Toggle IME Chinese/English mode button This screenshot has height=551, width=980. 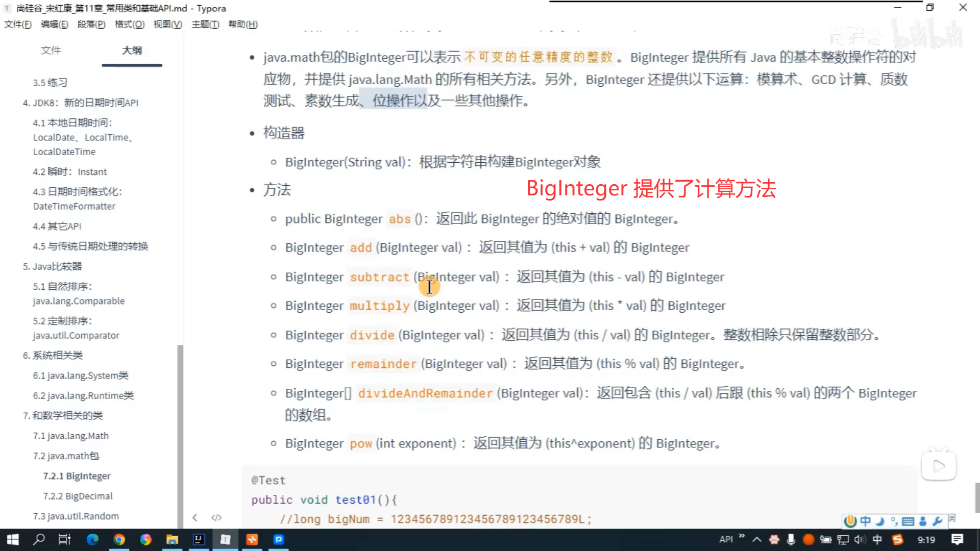coord(866,521)
